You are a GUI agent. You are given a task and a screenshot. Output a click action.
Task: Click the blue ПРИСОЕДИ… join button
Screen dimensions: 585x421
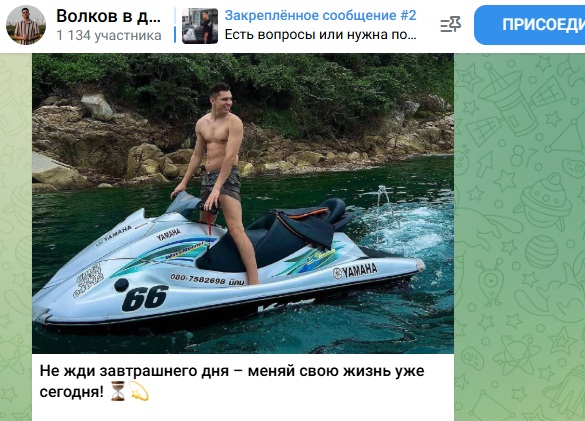[x=530, y=25]
